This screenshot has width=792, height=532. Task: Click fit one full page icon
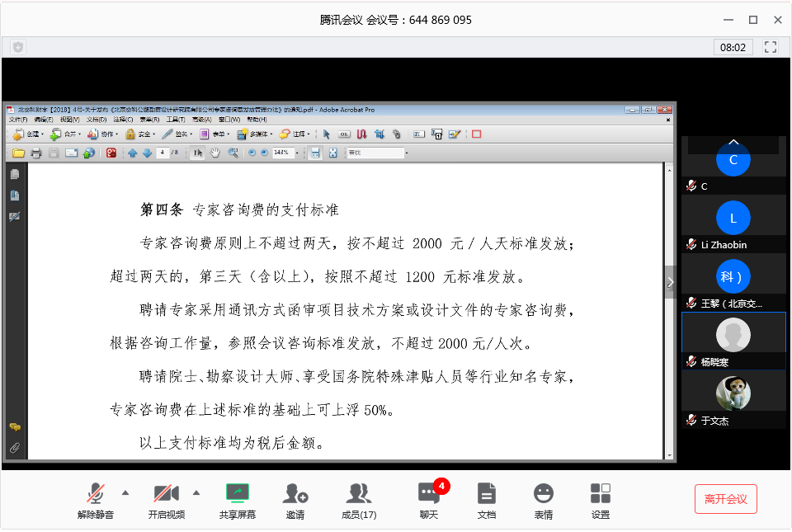pyautogui.click(x=332, y=153)
